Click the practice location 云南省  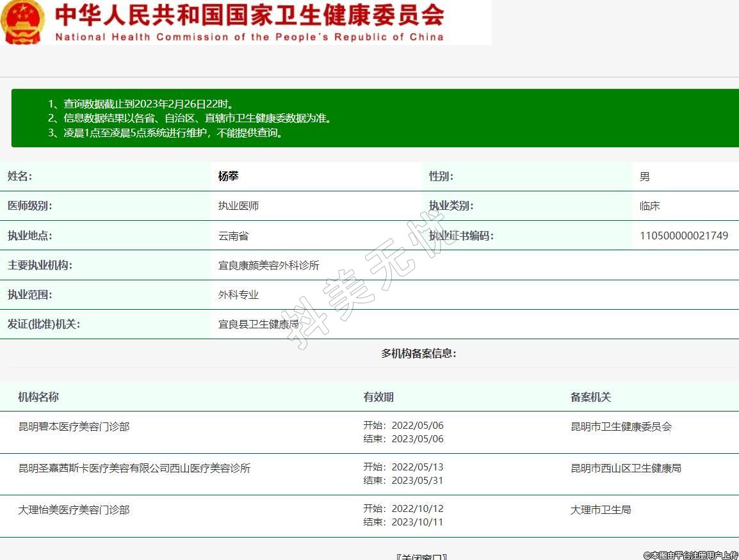coord(233,236)
